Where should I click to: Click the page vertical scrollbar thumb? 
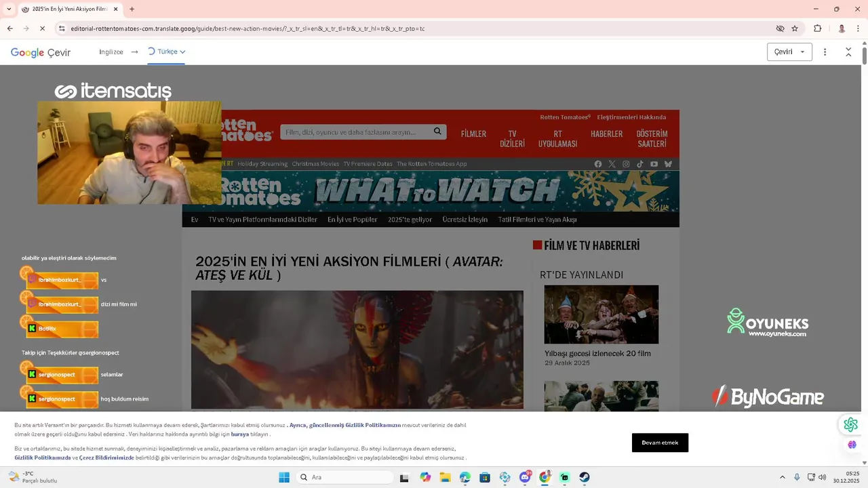(864, 55)
